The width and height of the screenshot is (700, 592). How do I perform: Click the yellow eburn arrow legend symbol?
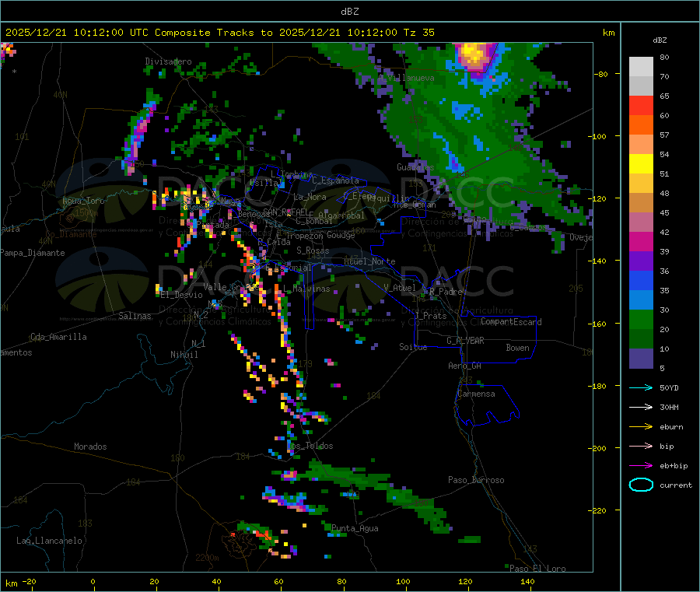coord(641,427)
